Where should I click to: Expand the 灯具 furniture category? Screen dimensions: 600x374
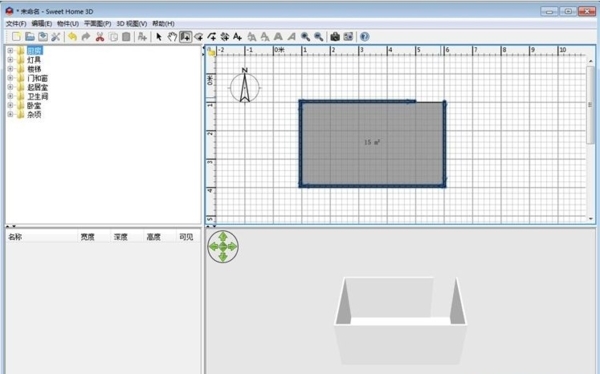click(10, 60)
